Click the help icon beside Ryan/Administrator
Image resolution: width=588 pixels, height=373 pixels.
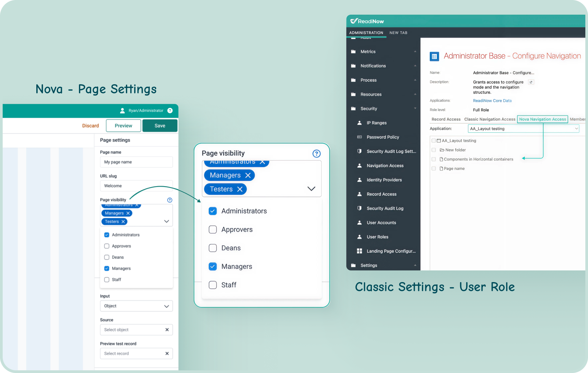coord(170,111)
